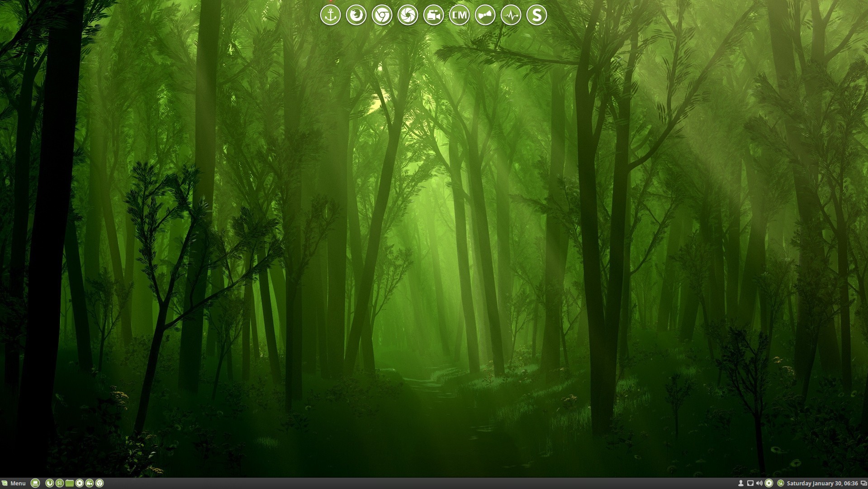This screenshot has height=489, width=868.
Task: Open the removable drives tray icon
Action: [x=750, y=483]
